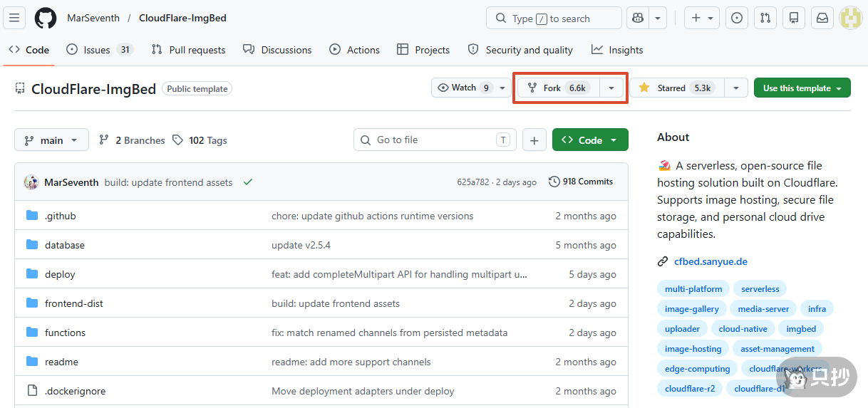Open commit 'update v2.5.4'
Viewport: 868px width, 408px height.
pos(301,245)
